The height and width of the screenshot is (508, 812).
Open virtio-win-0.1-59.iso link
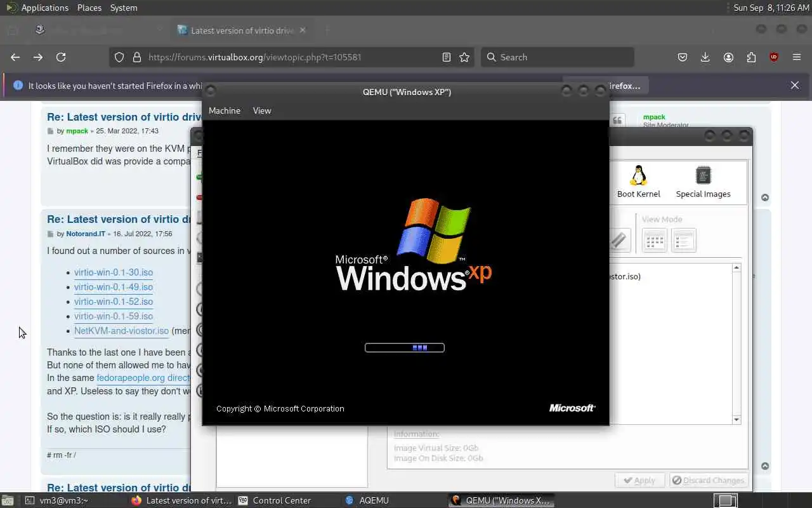pos(114,316)
